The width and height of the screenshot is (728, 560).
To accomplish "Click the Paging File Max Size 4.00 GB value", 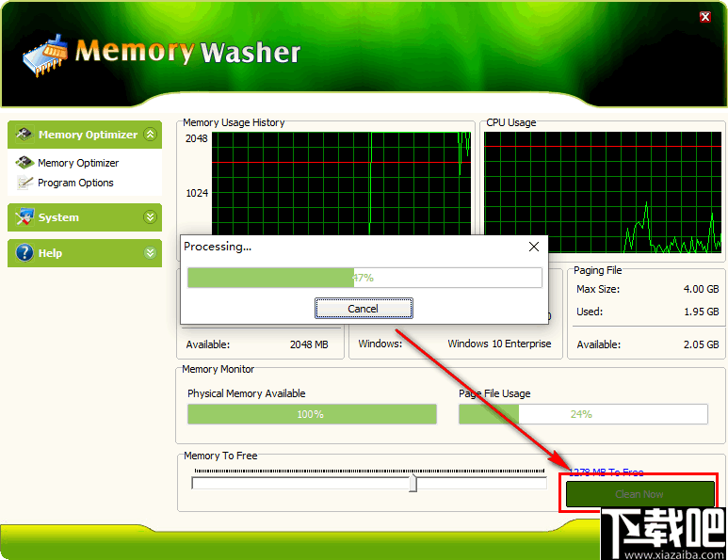I will 701,289.
